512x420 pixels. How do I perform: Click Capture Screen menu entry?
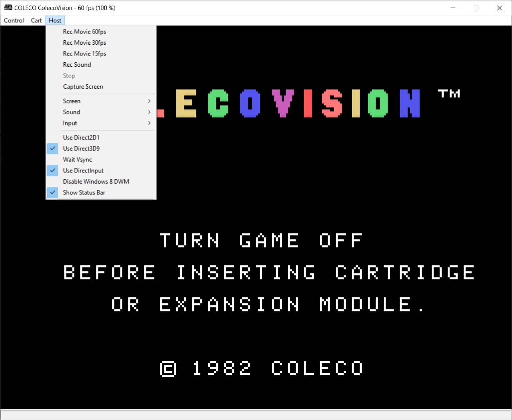83,87
